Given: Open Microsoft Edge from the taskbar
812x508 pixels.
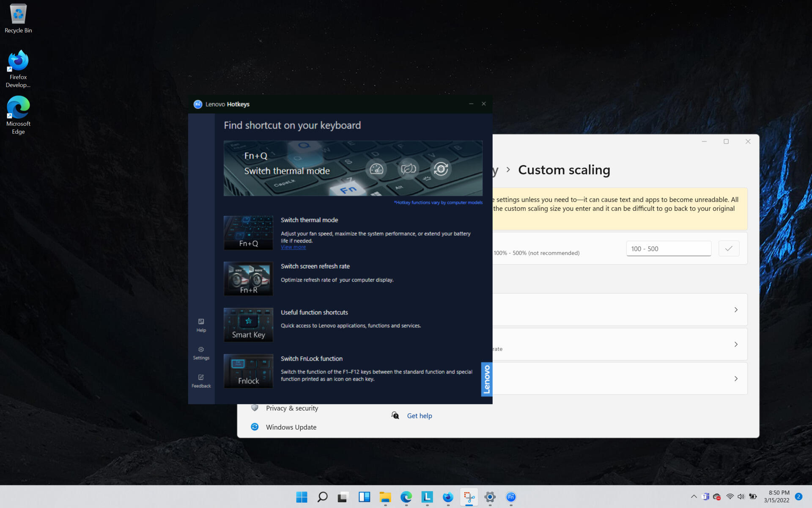Looking at the screenshot, I should [x=406, y=497].
